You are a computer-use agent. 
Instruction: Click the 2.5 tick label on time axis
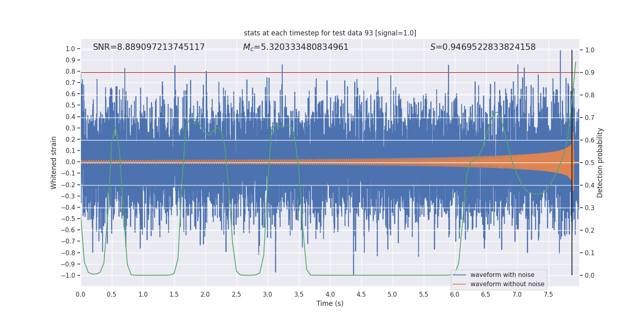tap(236, 294)
